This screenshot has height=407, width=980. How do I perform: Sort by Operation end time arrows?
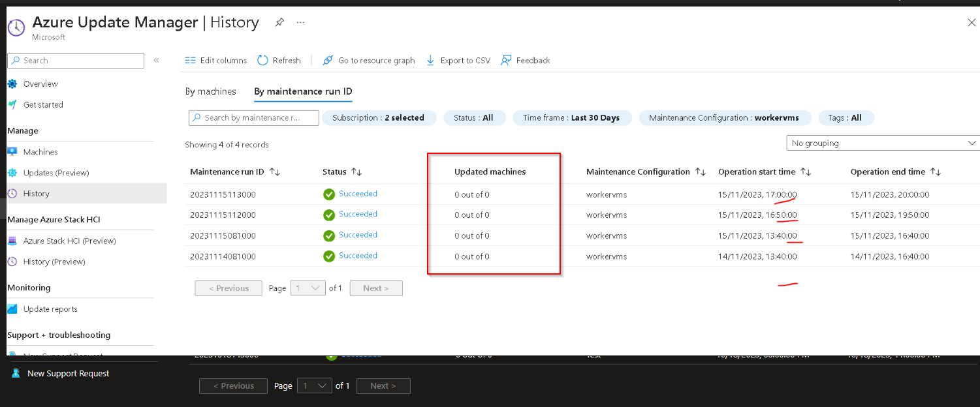click(x=936, y=172)
